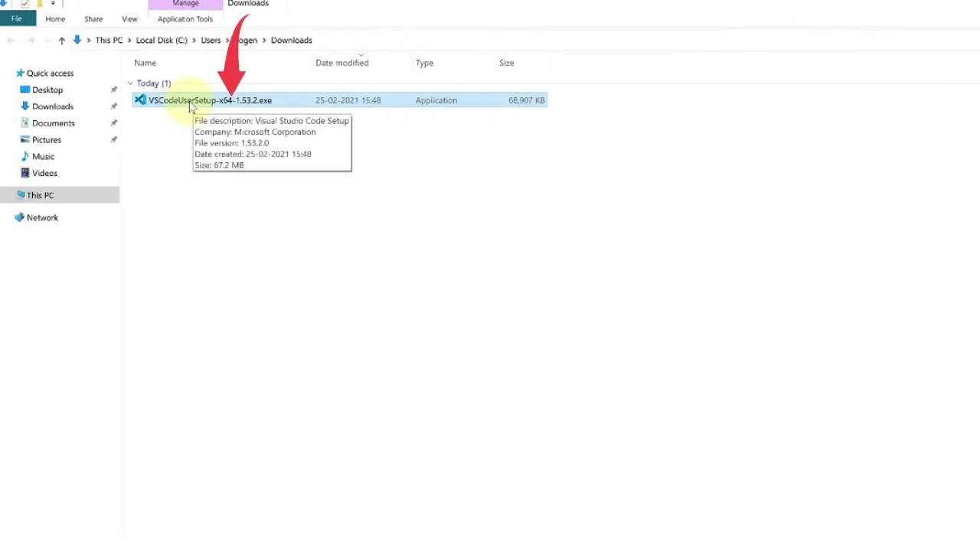Select Documents in navigation pane
This screenshot has height=551, width=980.
pos(54,123)
